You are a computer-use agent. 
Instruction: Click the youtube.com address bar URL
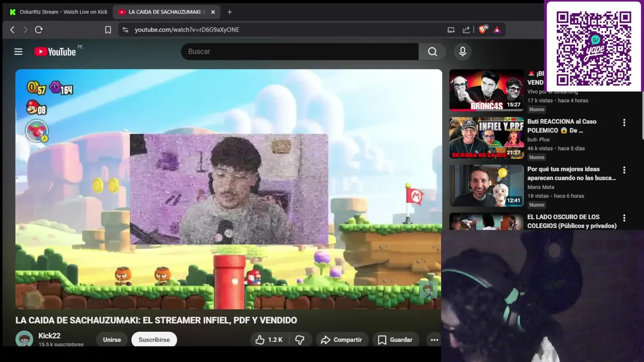(x=187, y=30)
